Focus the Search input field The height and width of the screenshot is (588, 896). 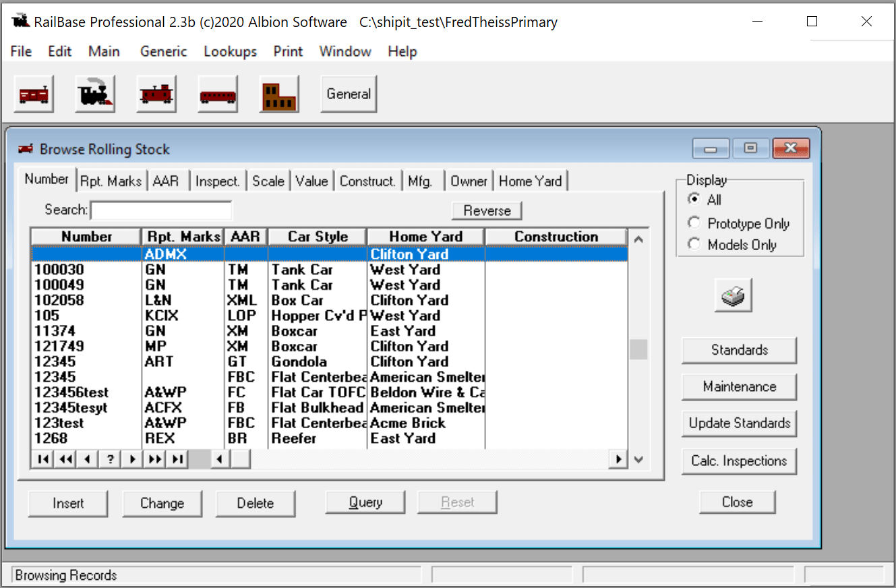161,210
